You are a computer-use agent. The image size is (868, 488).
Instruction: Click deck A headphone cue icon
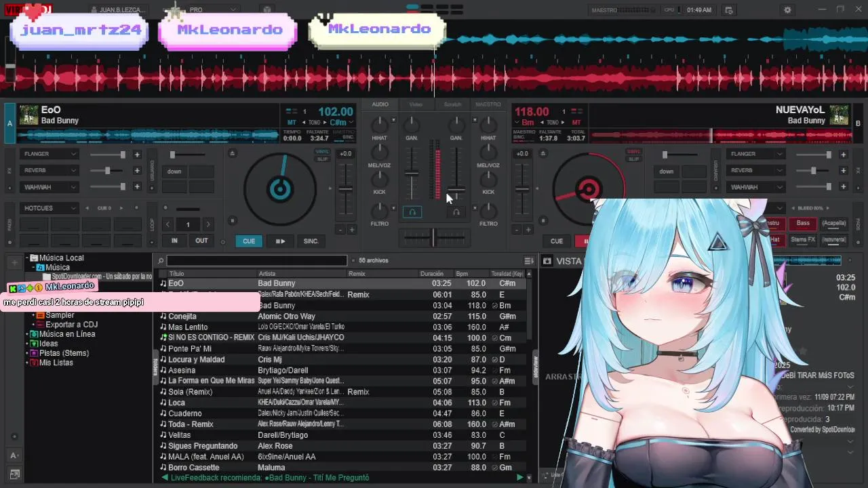coord(412,212)
